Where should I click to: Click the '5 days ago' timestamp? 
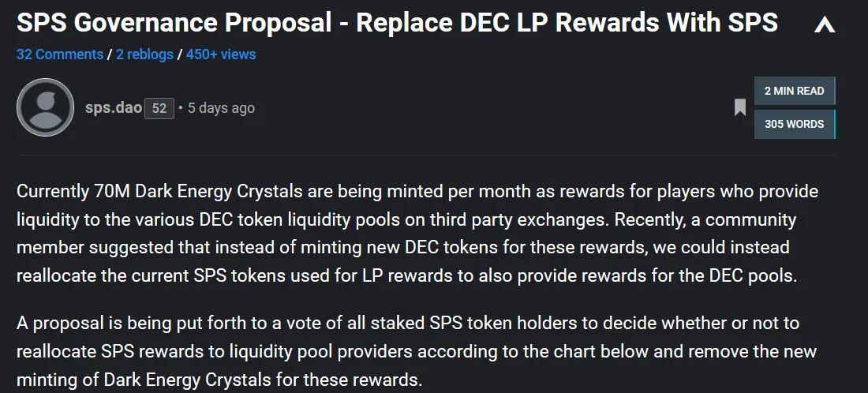pos(221,108)
